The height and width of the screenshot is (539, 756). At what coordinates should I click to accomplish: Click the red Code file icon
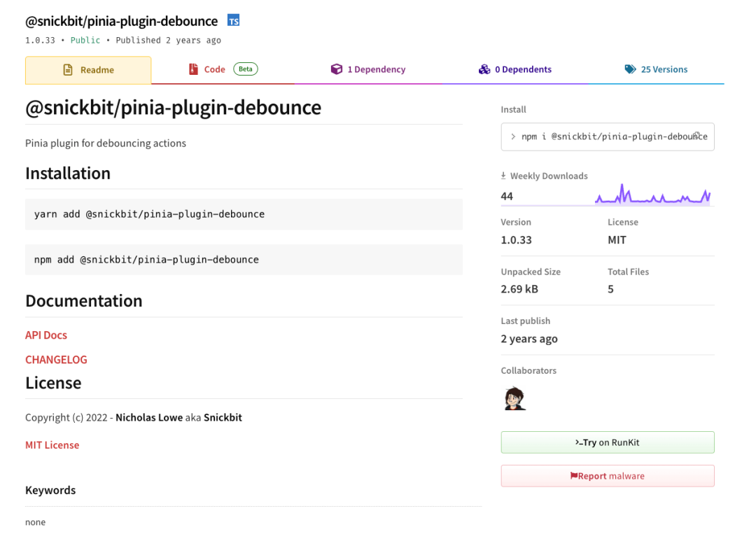[193, 69]
